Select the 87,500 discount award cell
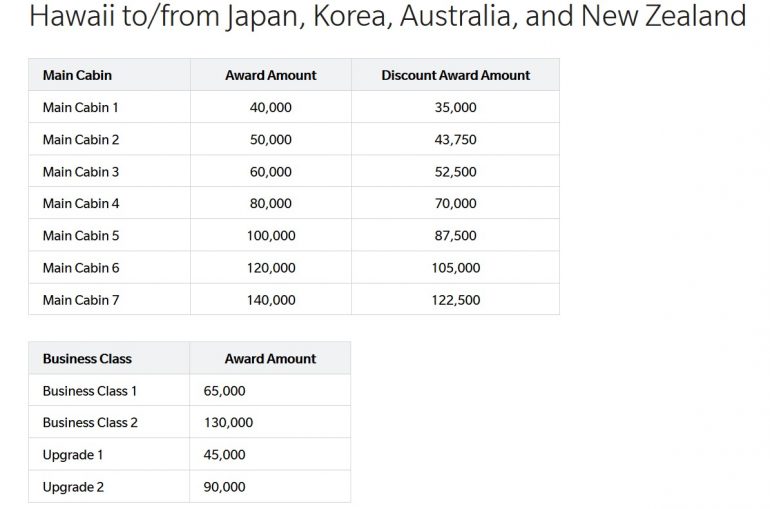770x509 pixels. click(455, 235)
